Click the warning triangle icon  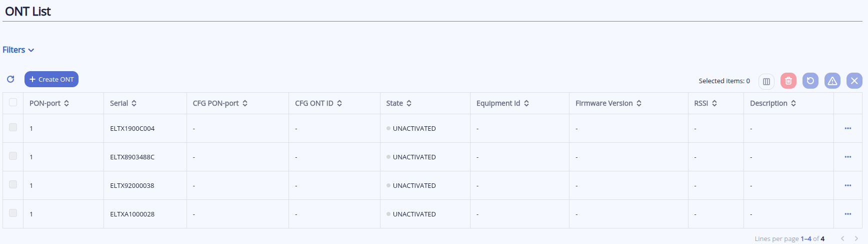(832, 81)
